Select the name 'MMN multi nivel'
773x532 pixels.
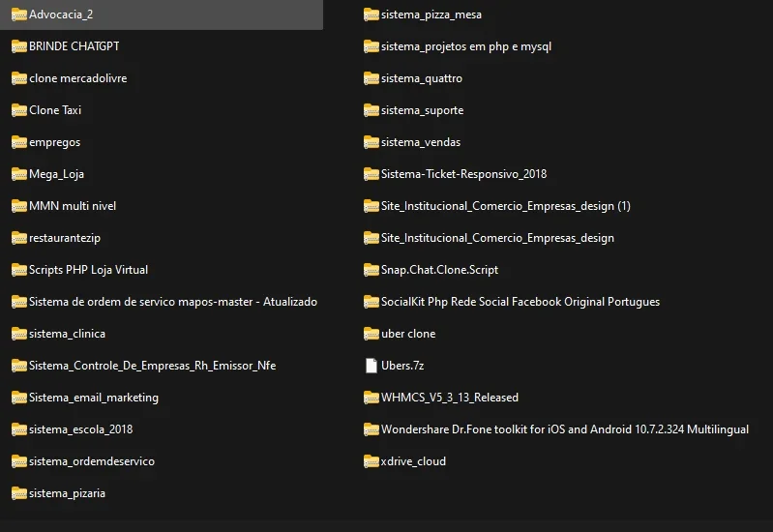pyautogui.click(x=73, y=206)
